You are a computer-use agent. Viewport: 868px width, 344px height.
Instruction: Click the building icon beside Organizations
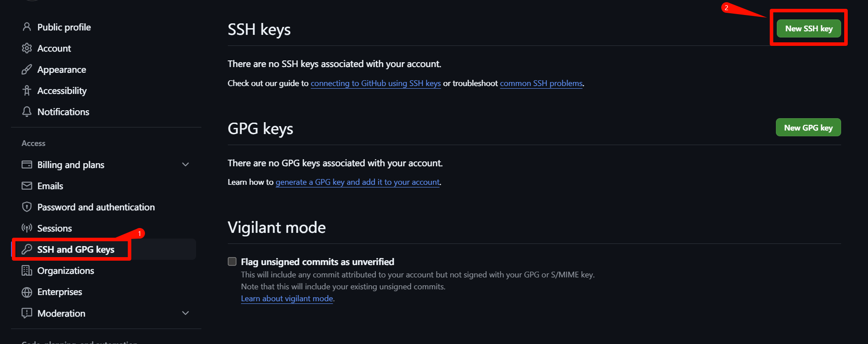point(27,270)
